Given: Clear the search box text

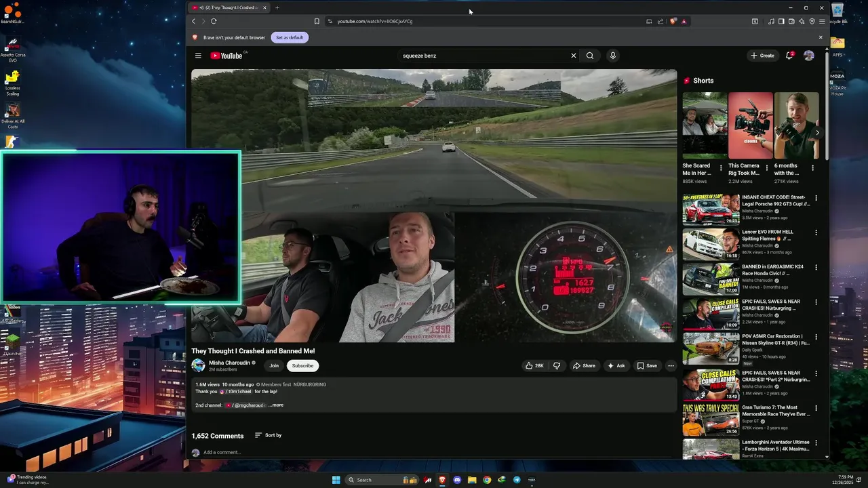Looking at the screenshot, I should pyautogui.click(x=574, y=56).
